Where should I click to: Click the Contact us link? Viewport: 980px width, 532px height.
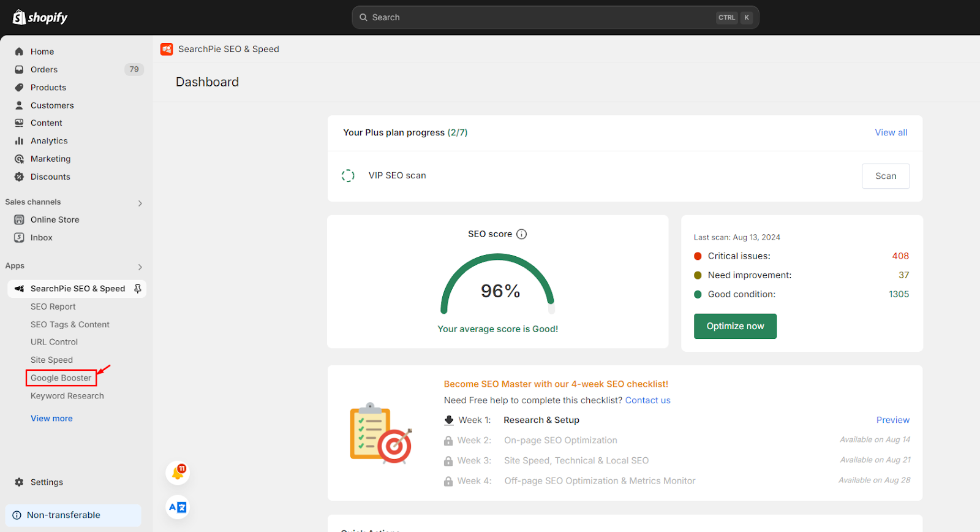(x=647, y=400)
